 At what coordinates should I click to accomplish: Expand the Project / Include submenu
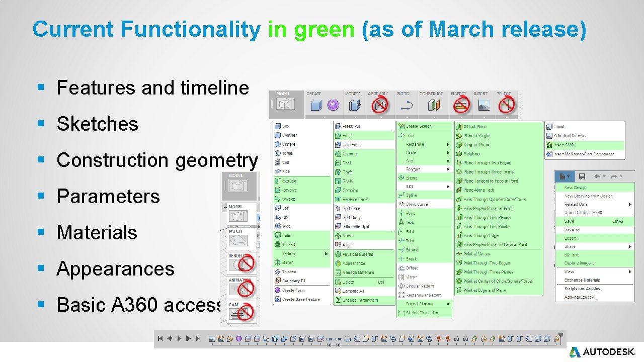[x=448, y=304]
